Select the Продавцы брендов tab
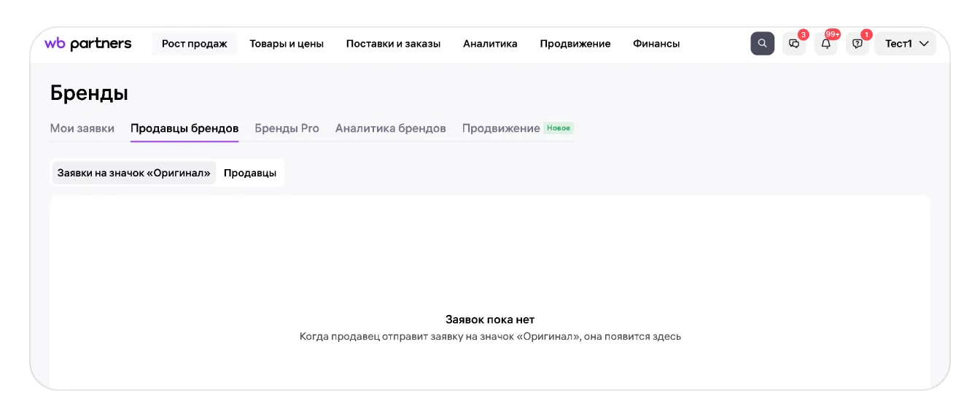Screen dimensions: 980x417 [x=184, y=128]
